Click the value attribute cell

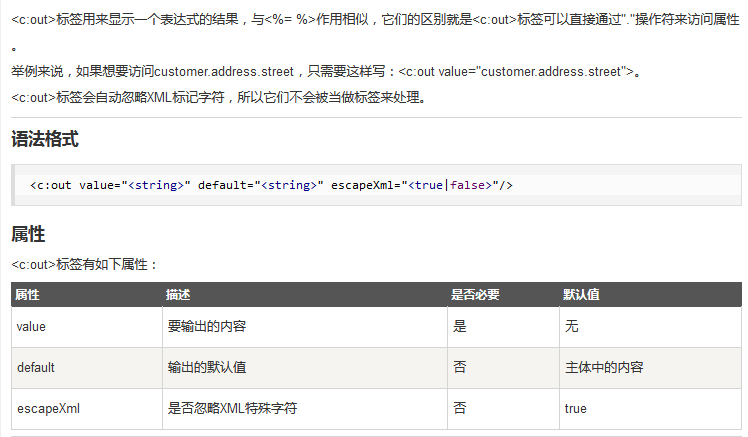[x=32, y=327]
